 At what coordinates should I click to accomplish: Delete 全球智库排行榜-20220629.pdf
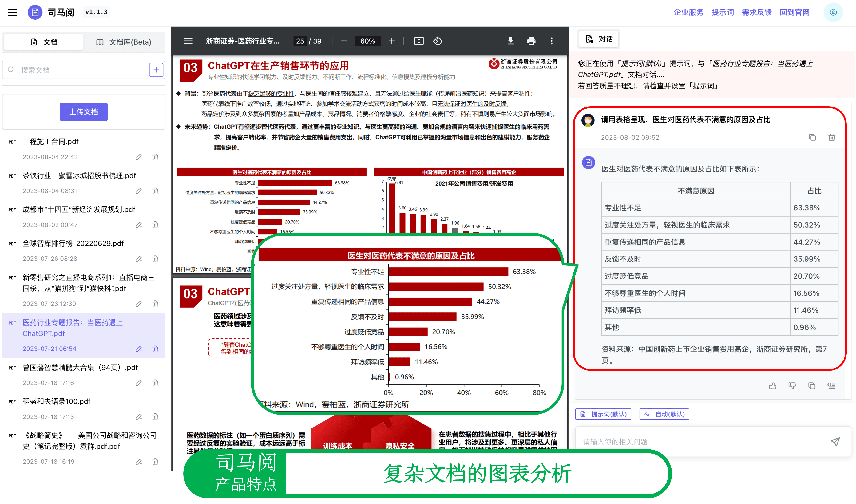coord(155,259)
